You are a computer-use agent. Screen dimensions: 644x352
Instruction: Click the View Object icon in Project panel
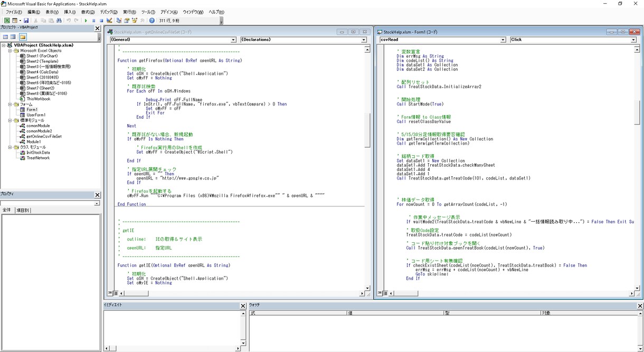coord(14,37)
